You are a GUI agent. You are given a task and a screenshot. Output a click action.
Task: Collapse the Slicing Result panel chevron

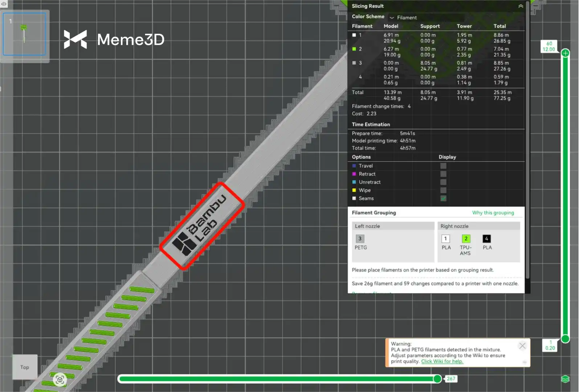click(x=520, y=6)
